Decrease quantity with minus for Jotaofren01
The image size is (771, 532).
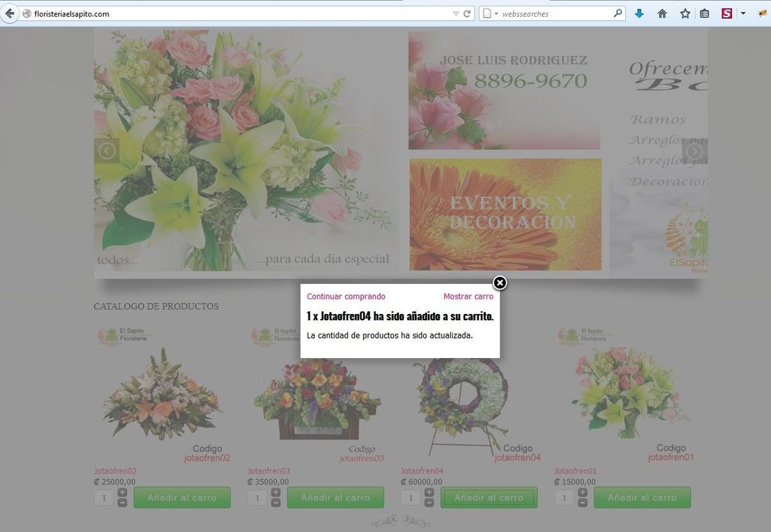(x=582, y=503)
